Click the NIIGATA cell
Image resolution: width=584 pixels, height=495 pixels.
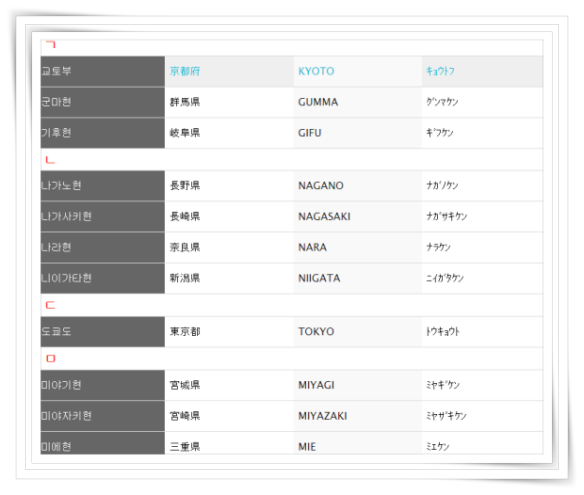(358, 278)
